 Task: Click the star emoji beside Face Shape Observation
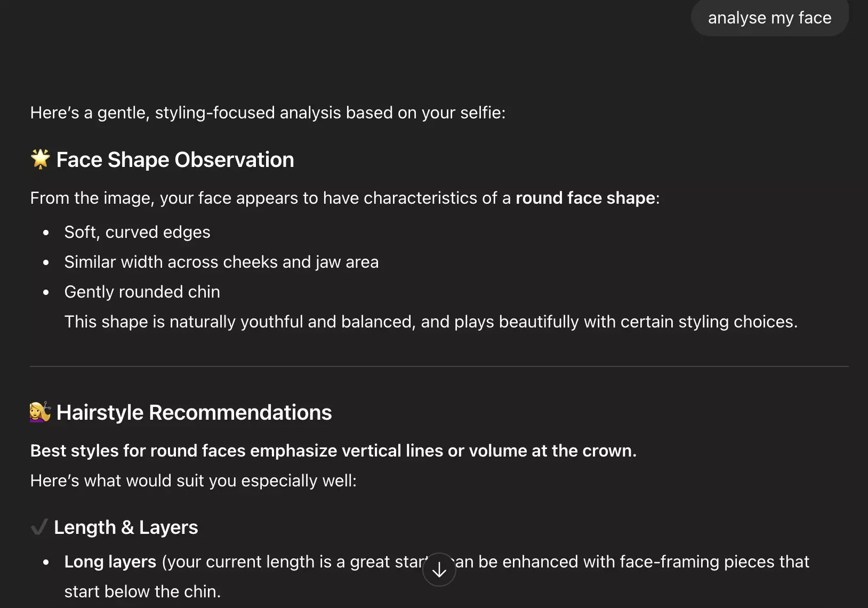40,159
